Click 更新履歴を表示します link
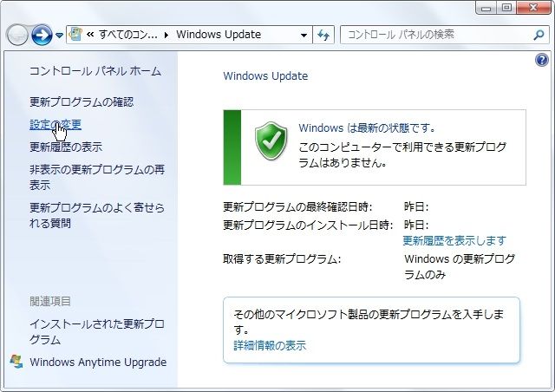This screenshot has width=555, height=392. coord(454,241)
